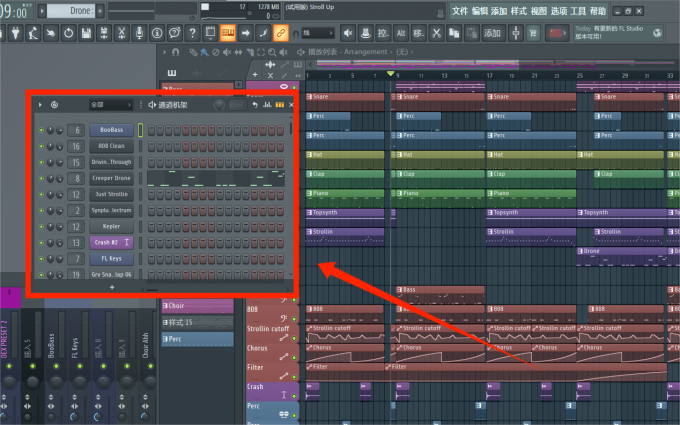Select the Choir pattern in the picker
The width and height of the screenshot is (680, 425).
(196, 306)
